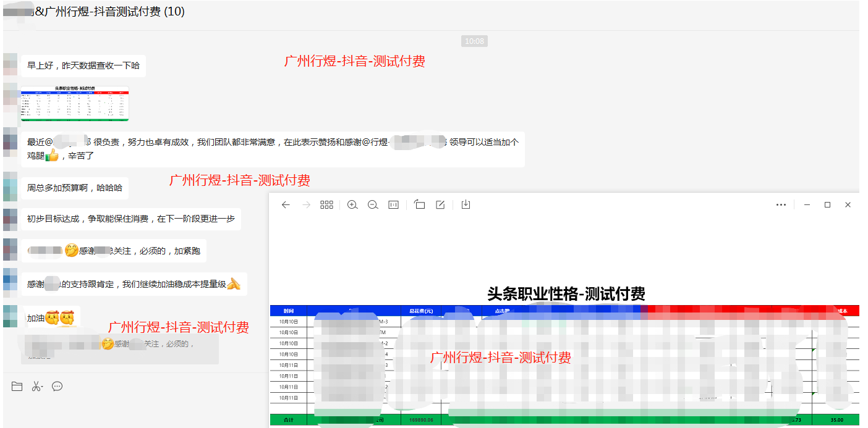Open the send file folder icon

[x=17, y=387]
